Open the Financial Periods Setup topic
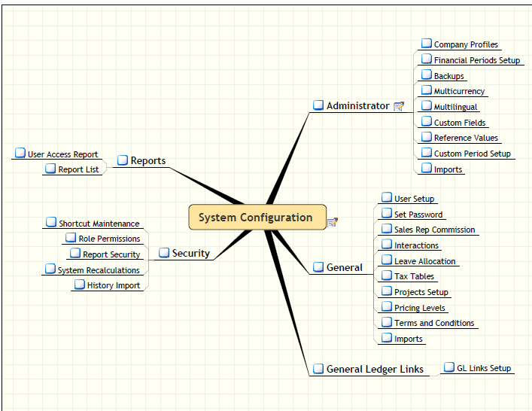This screenshot has height=411, width=532. point(476,60)
